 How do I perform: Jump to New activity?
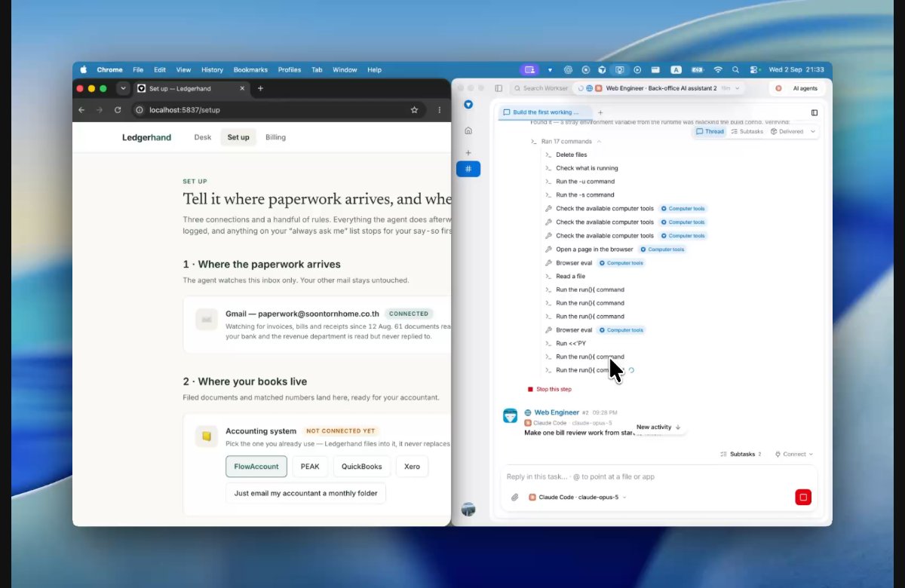[658, 427]
